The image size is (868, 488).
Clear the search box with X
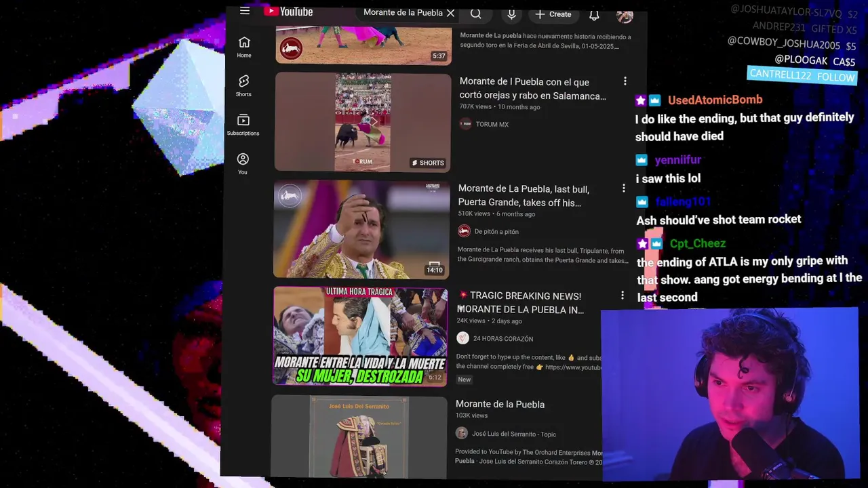pyautogui.click(x=450, y=13)
